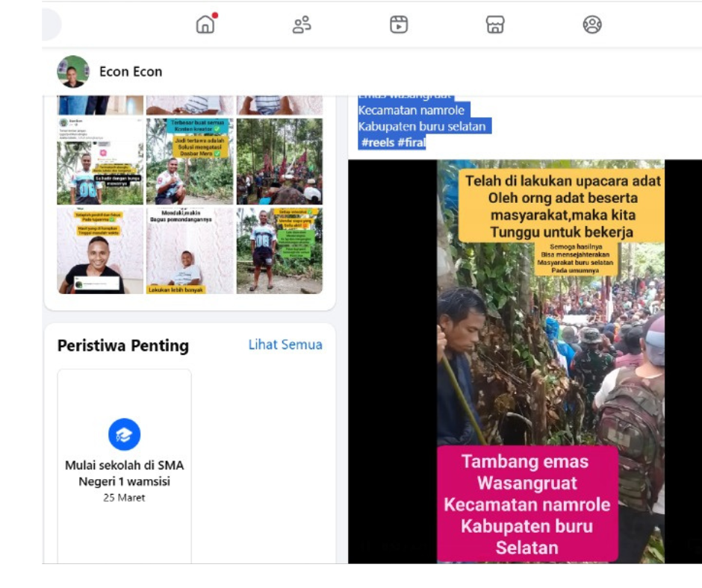
Task: Open the smiling man in black shirt photo
Action: coord(100,251)
